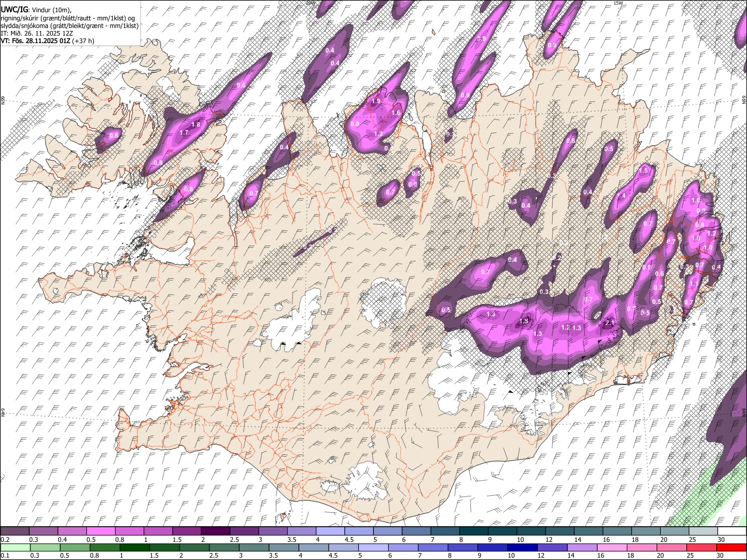Click the '0.2' label on the snow scale
Viewport: 747px width, 560px height.
[x=5, y=540]
